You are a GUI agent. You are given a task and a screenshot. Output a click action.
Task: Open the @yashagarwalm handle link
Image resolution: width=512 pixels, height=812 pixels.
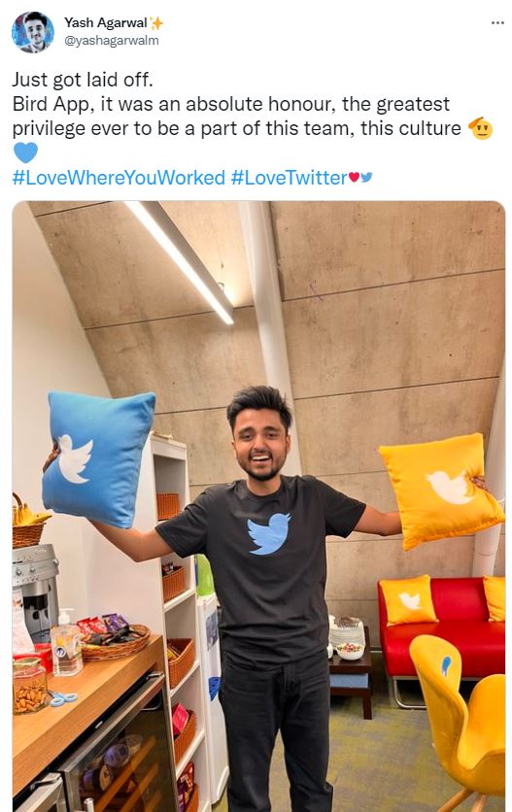click(x=112, y=41)
